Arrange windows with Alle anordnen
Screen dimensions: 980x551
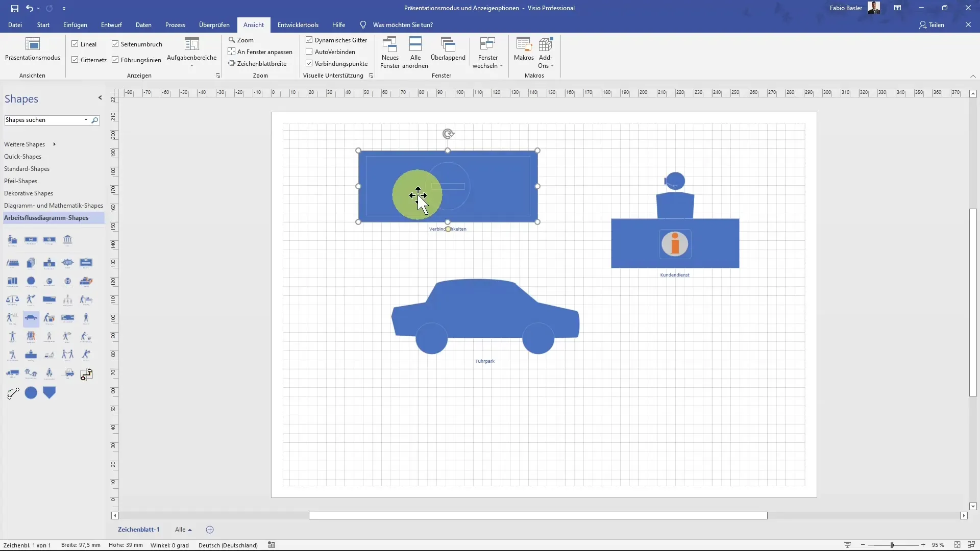(415, 53)
